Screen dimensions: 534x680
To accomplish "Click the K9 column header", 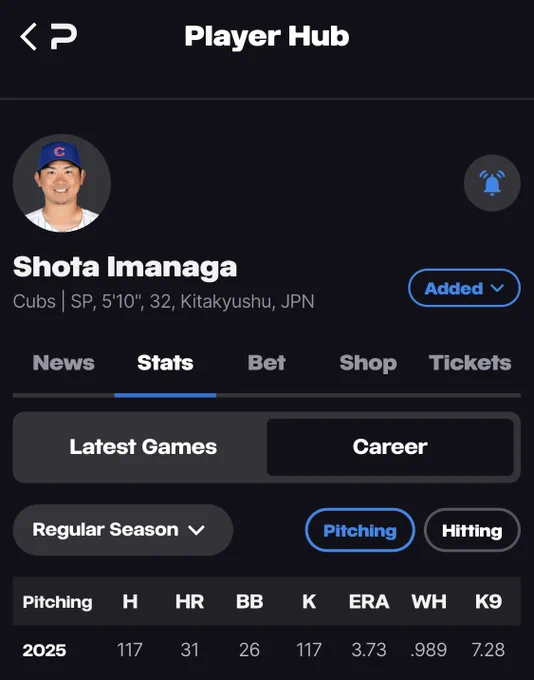I will click(488, 602).
